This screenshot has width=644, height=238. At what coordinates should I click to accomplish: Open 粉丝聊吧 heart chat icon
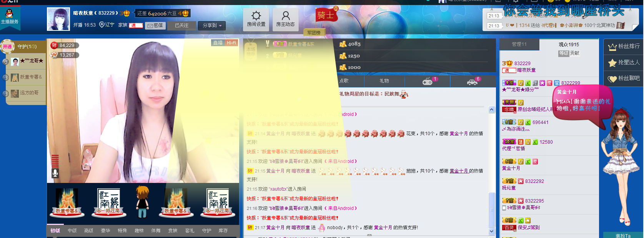coord(612,79)
